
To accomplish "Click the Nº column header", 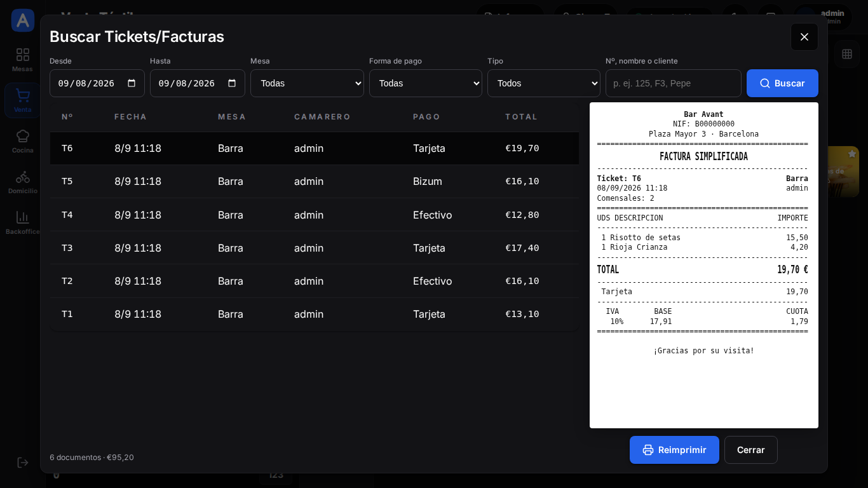I will (x=67, y=117).
